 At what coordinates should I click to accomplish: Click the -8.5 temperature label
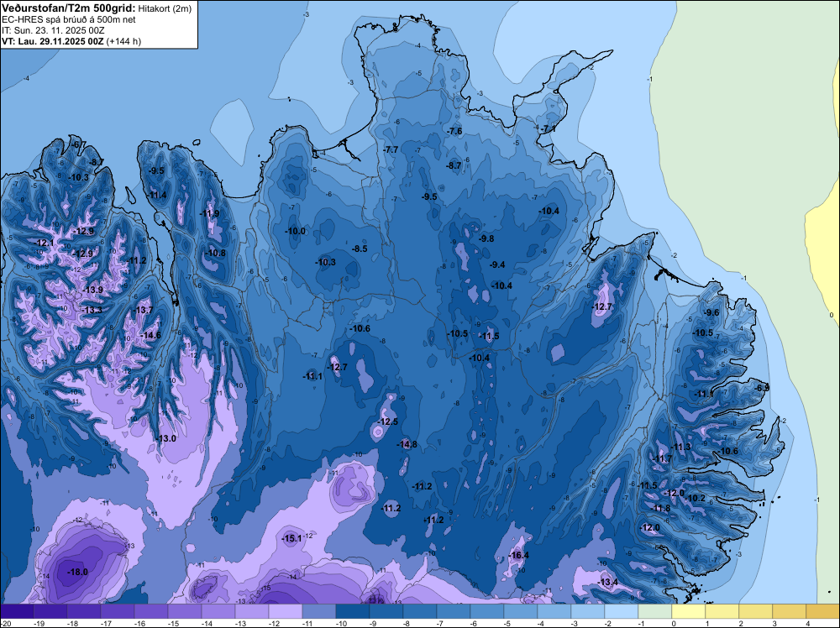coord(360,249)
